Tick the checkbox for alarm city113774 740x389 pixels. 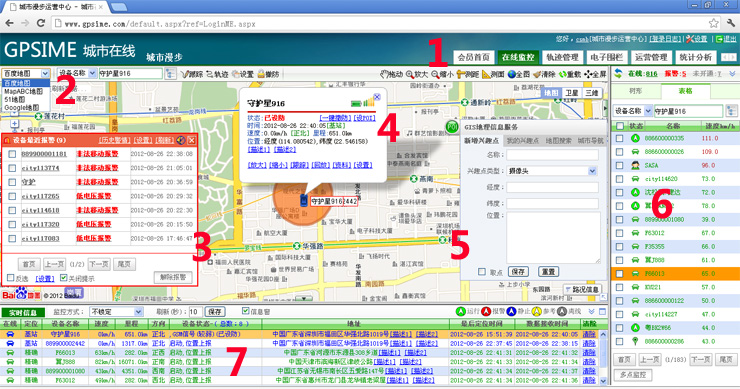pos(12,168)
